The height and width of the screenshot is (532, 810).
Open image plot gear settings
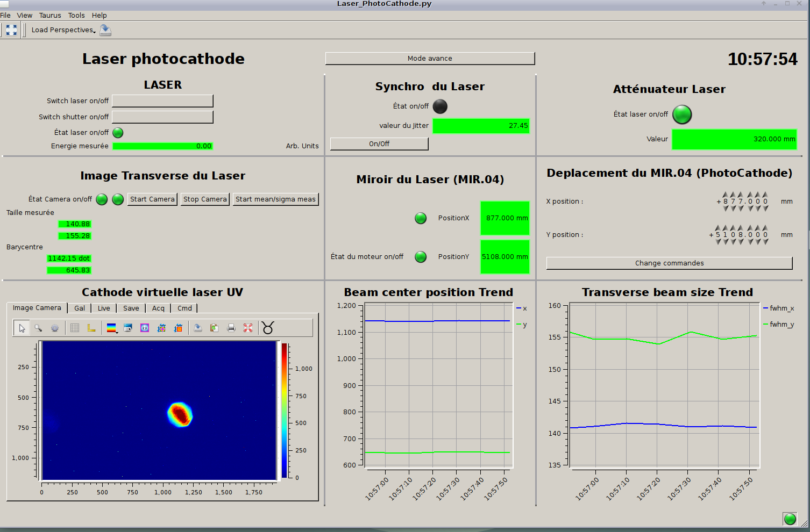click(x=55, y=328)
